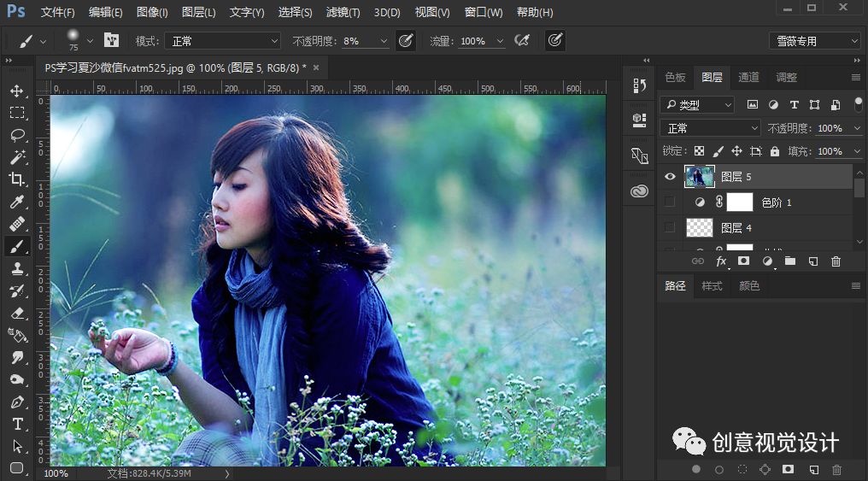Open the flow 100% dropdown

point(500,41)
